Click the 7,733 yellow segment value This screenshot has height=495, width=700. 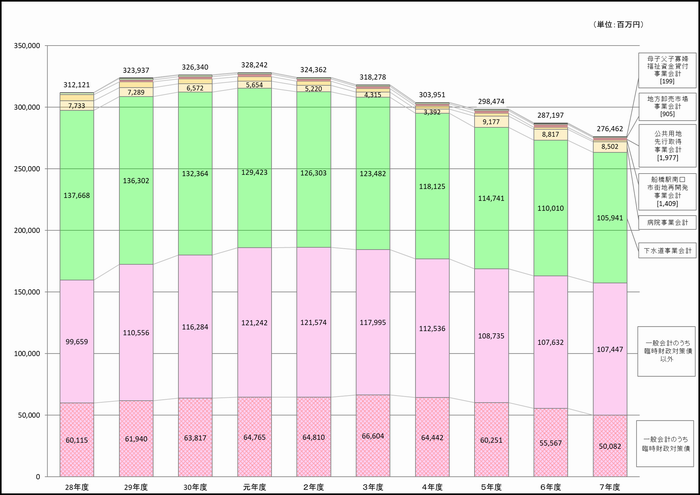[x=76, y=106]
